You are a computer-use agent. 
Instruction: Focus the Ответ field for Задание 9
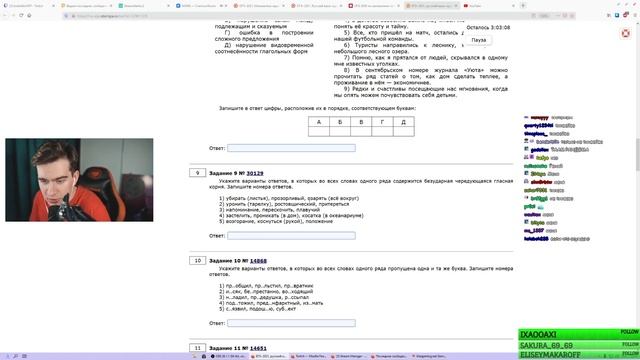(x=291, y=236)
